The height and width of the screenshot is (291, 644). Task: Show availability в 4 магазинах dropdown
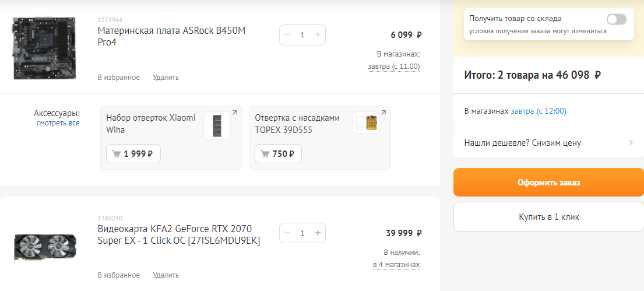pos(396,265)
